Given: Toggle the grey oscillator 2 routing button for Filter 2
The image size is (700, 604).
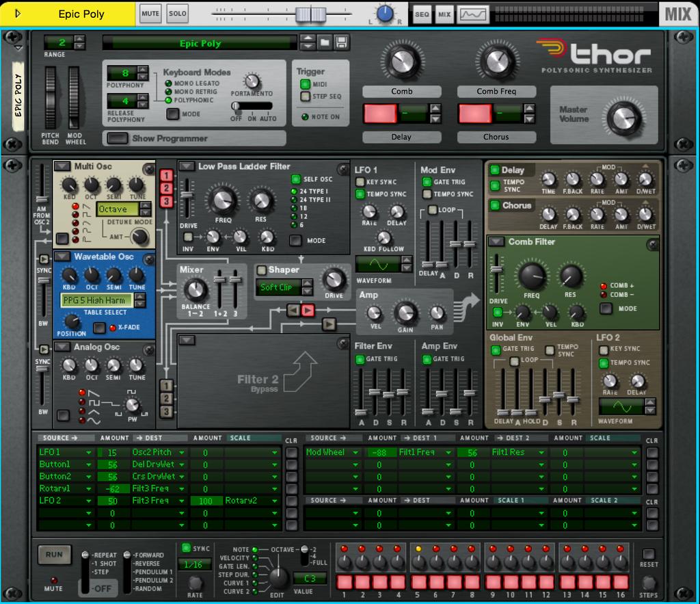Looking at the screenshot, I should click(166, 399).
